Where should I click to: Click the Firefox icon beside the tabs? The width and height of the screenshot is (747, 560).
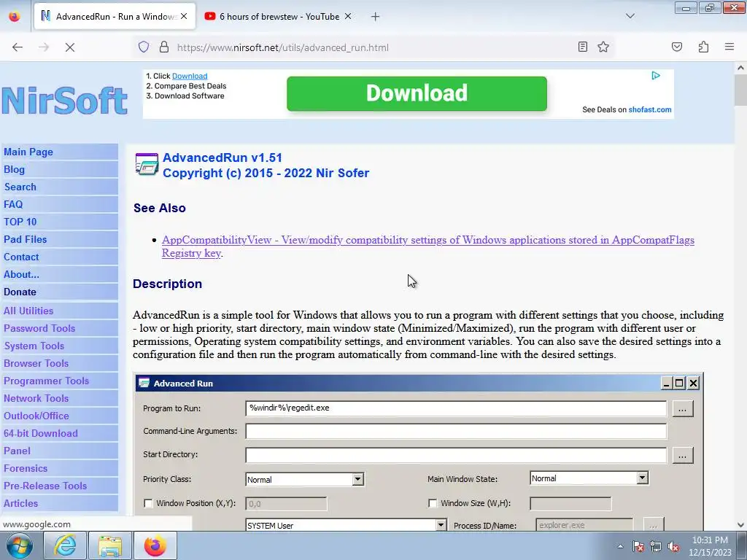(15, 17)
